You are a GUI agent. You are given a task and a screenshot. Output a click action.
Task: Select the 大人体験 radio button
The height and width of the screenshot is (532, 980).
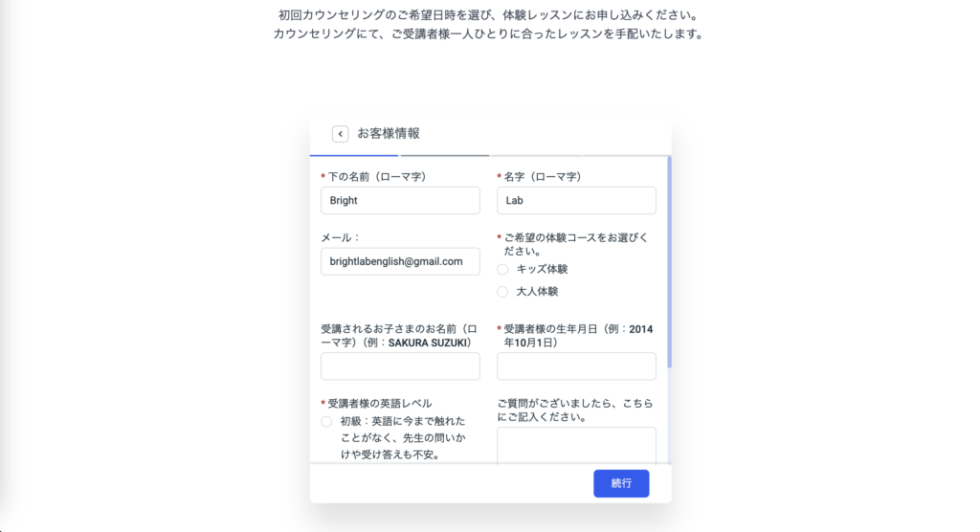(x=502, y=291)
